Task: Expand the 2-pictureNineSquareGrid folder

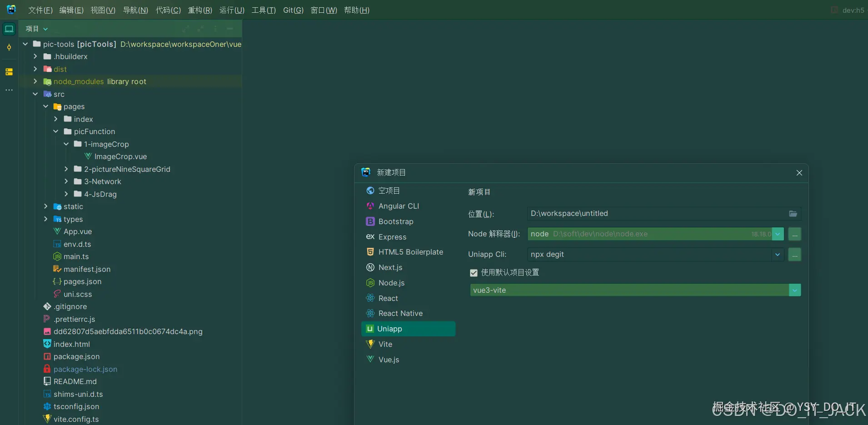Action: pyautogui.click(x=66, y=169)
